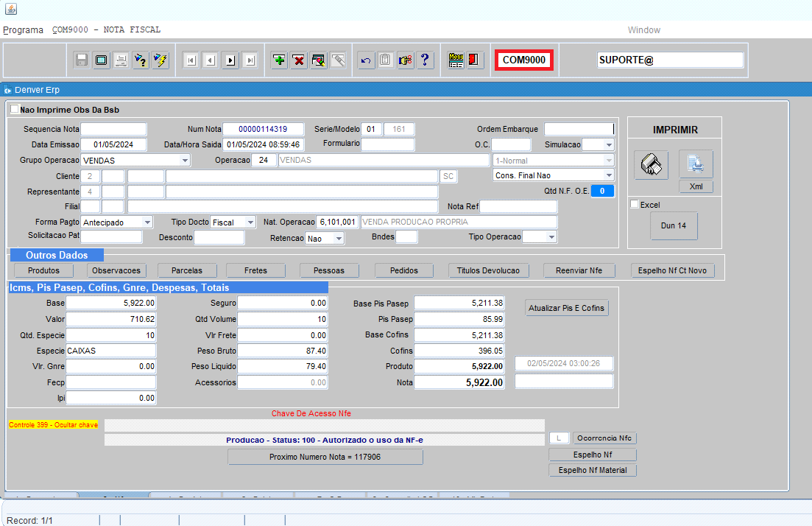Click the Dun 14 button
Viewport: 812px width, 526px height.
point(674,226)
